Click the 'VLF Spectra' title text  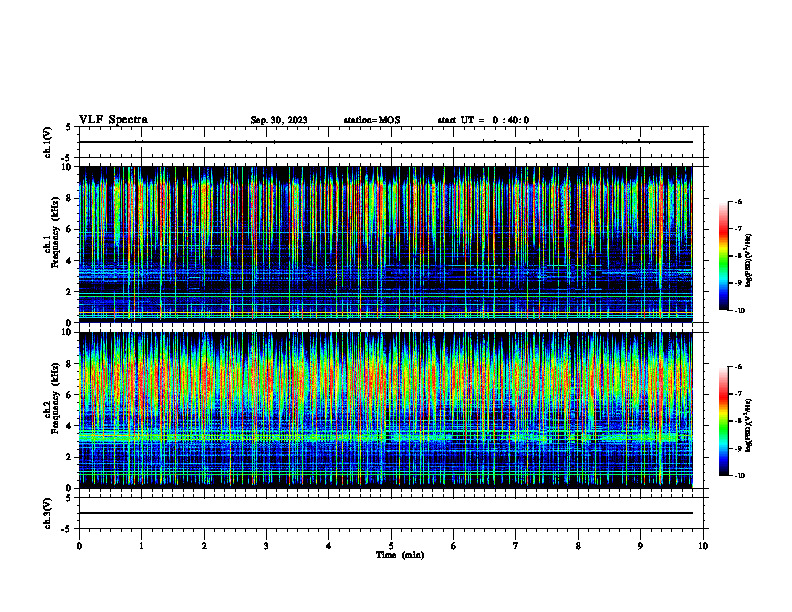[x=113, y=120]
